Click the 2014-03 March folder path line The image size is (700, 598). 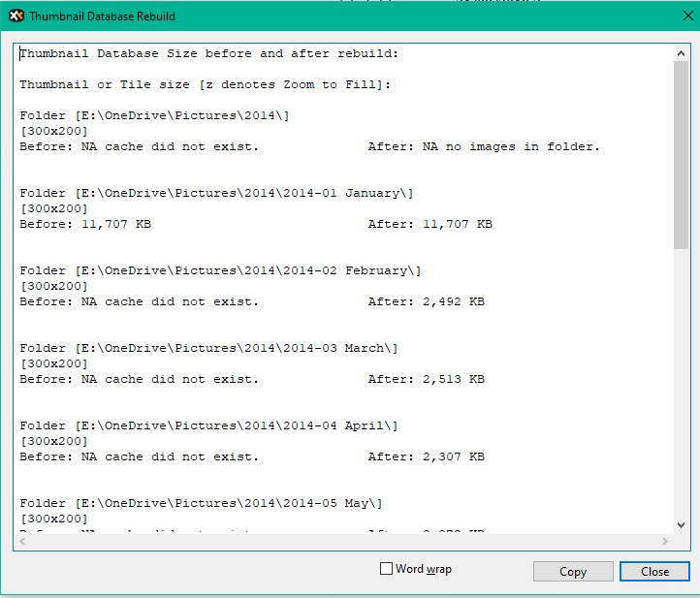[208, 349]
